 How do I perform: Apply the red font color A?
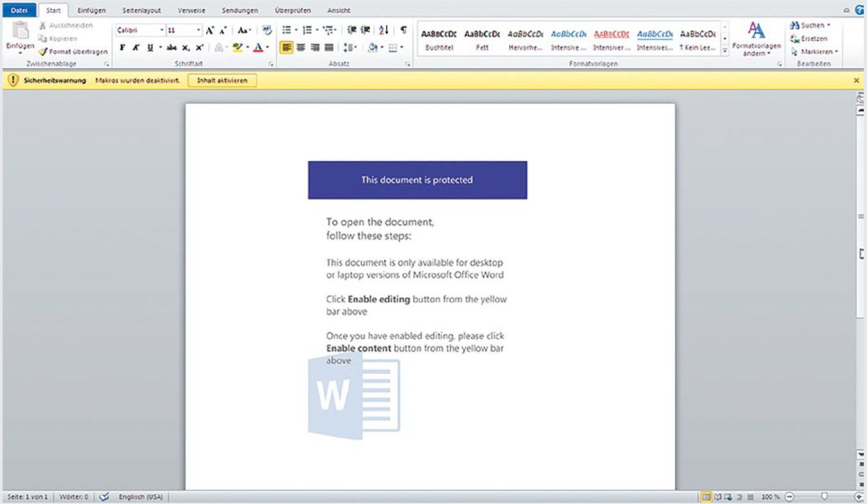[258, 48]
